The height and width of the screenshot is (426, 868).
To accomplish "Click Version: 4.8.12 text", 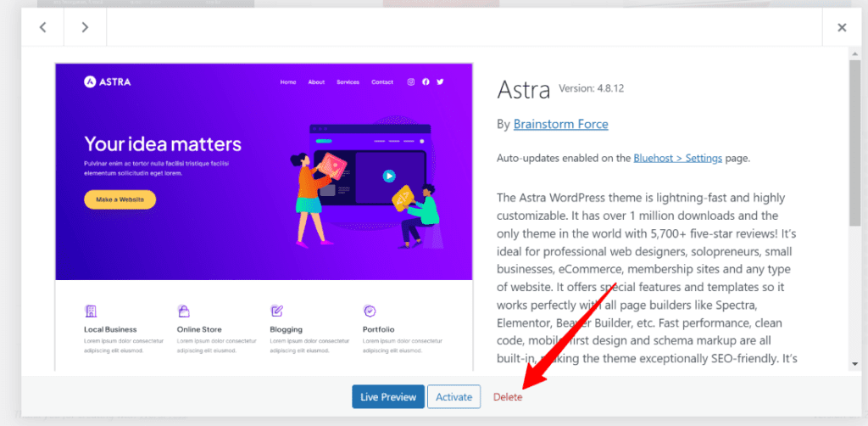I will pos(591,88).
